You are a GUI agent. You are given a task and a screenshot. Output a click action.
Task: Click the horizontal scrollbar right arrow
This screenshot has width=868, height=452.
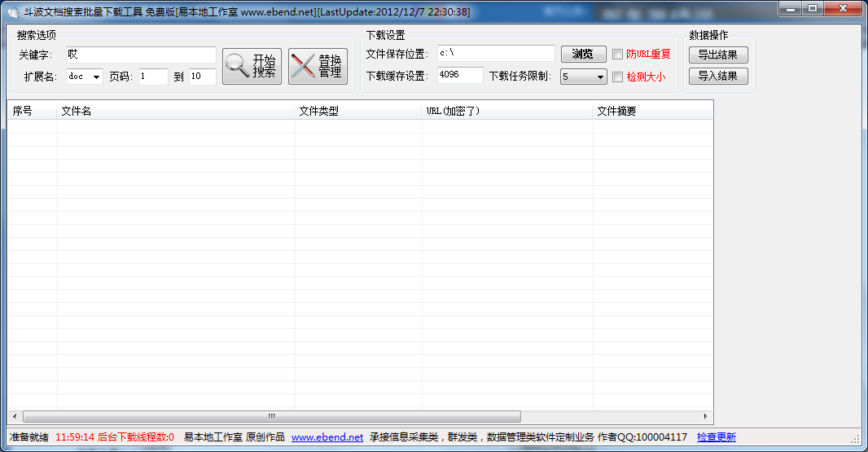coord(707,416)
